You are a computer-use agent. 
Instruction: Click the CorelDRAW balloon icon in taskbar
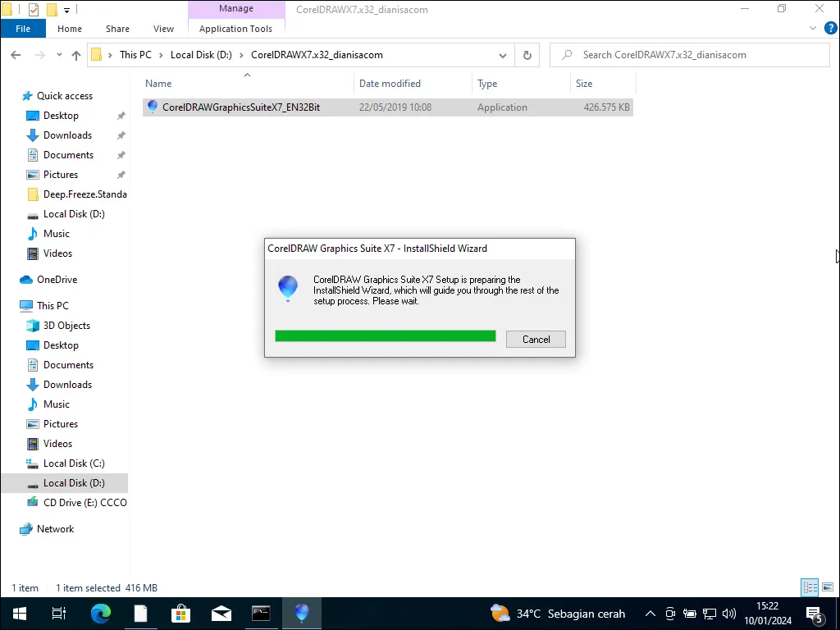(x=302, y=613)
